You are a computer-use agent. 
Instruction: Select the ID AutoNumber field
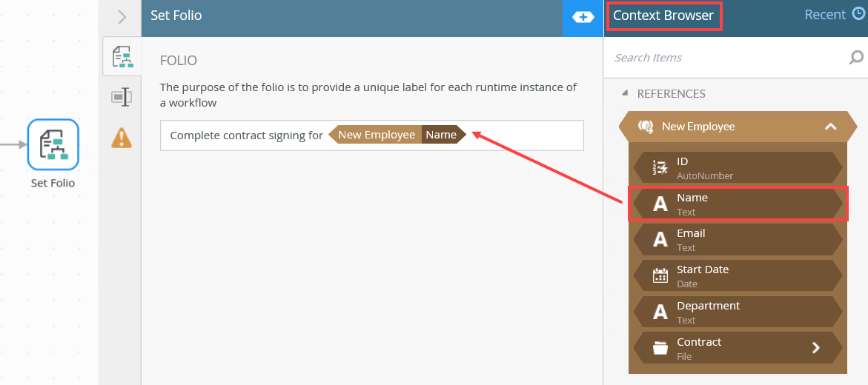point(738,168)
